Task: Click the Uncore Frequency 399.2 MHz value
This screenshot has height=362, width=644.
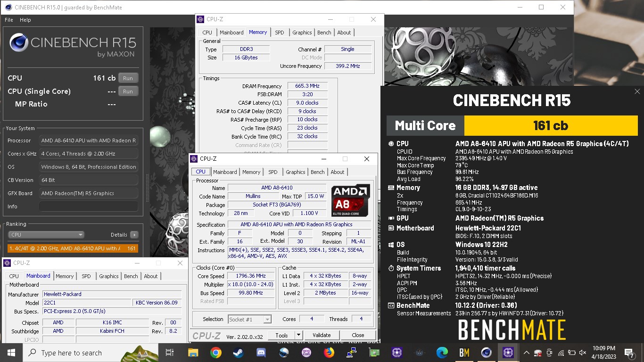Action: 348,66
